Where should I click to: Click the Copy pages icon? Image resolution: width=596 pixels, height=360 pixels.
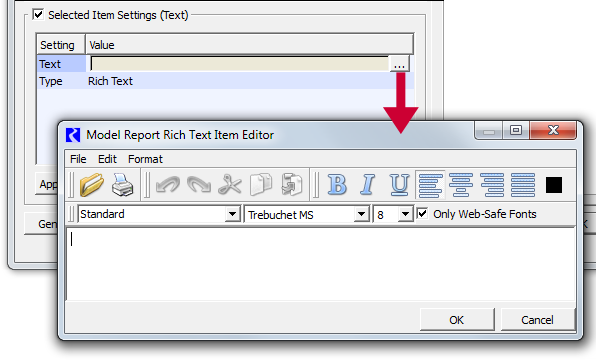(261, 185)
